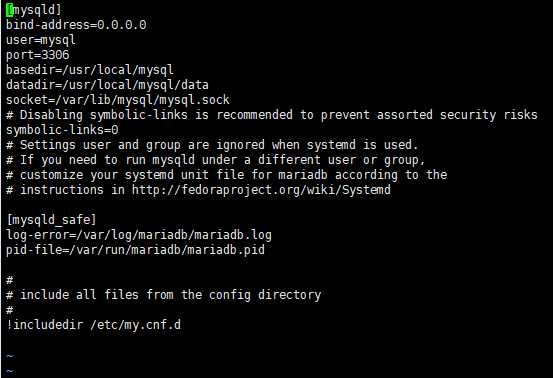Click the [mysqld] section name text
Screen dimensions: 553x378
[37, 10]
